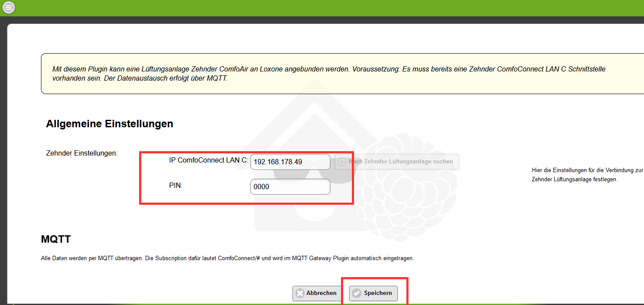Open the hamburger menu in green header
Image resolution: width=644 pixels, height=305 pixels.
point(9,7)
